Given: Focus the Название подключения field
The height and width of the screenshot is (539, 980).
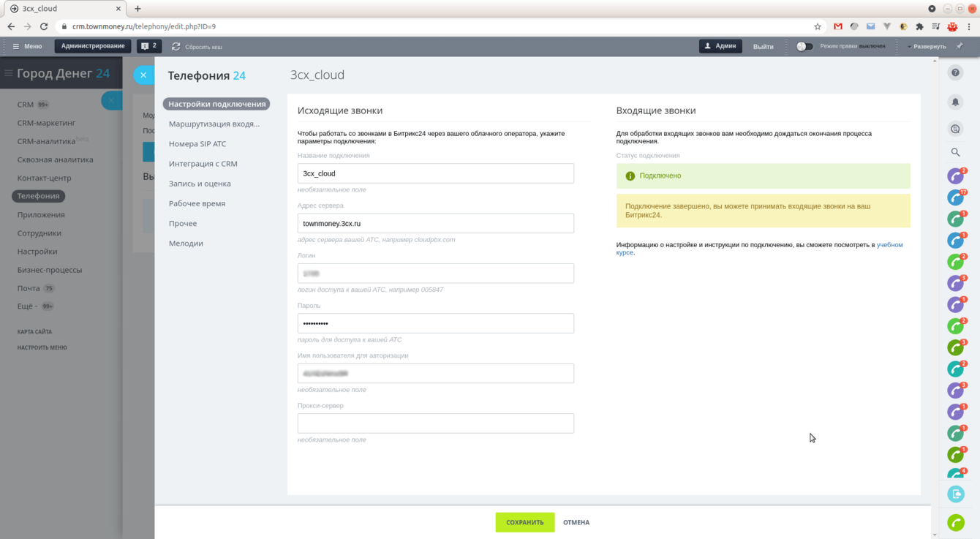Looking at the screenshot, I should 436,173.
